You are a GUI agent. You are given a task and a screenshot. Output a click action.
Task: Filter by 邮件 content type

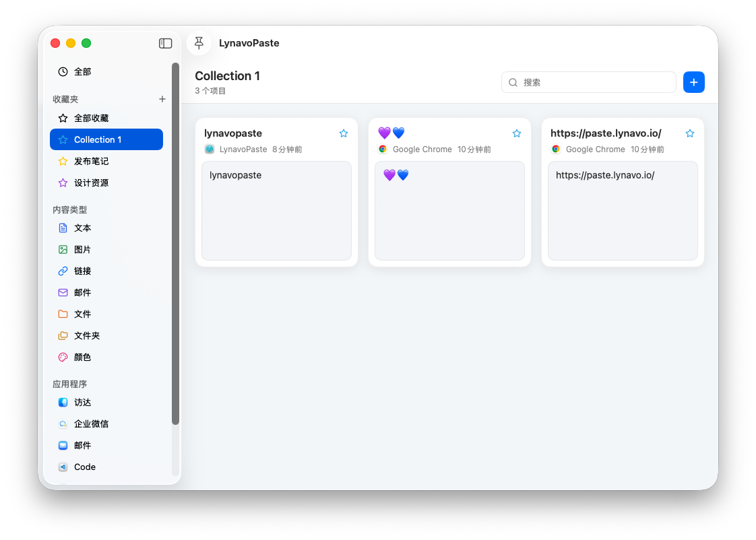coord(106,292)
